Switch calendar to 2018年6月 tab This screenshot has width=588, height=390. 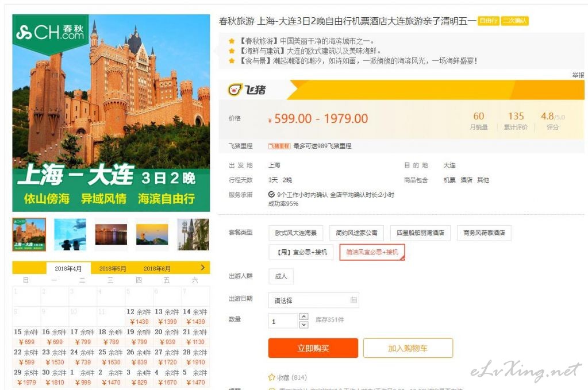[x=157, y=268]
